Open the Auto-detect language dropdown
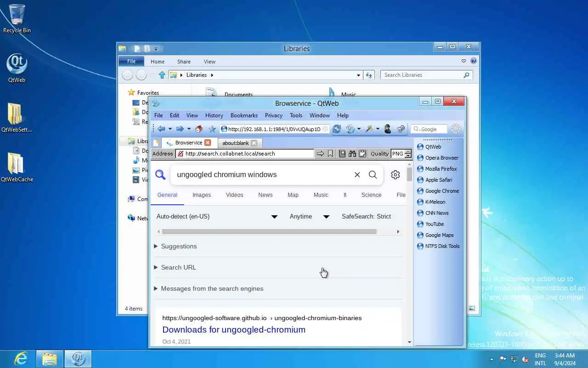 click(x=217, y=217)
